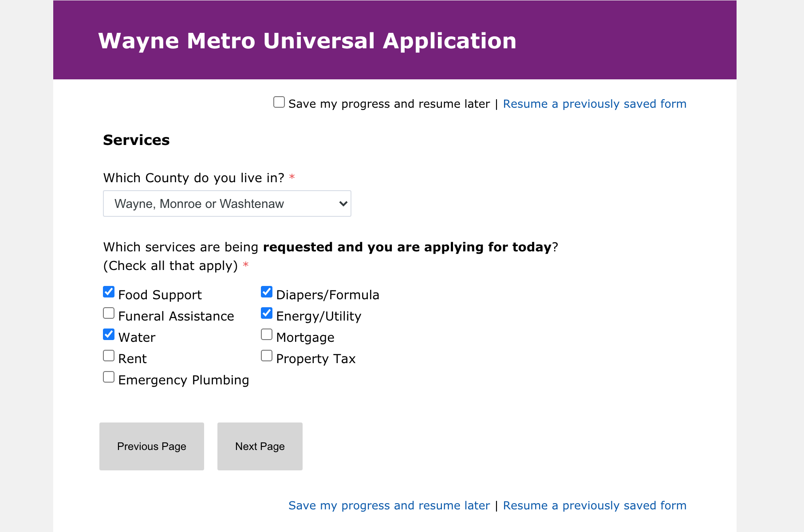Click the Mortgage label text

tap(305, 337)
